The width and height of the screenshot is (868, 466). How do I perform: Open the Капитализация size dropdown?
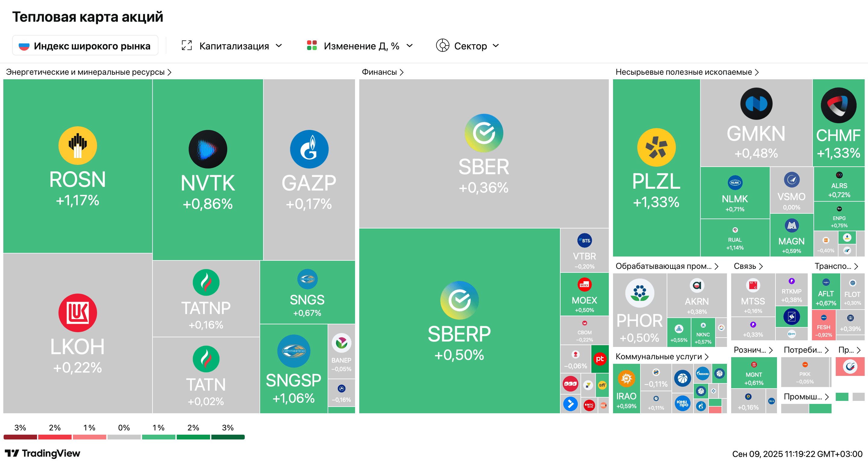coord(232,46)
